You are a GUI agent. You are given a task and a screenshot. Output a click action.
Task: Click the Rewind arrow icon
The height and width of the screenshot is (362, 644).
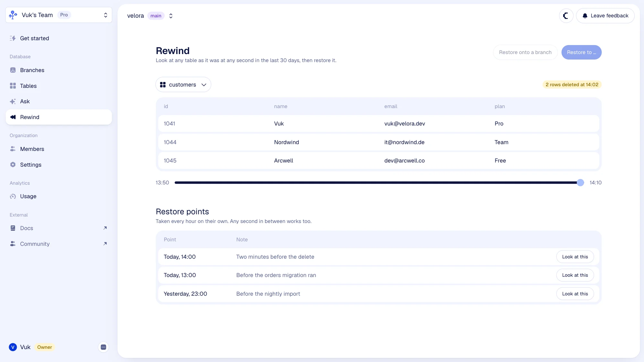[x=13, y=117]
